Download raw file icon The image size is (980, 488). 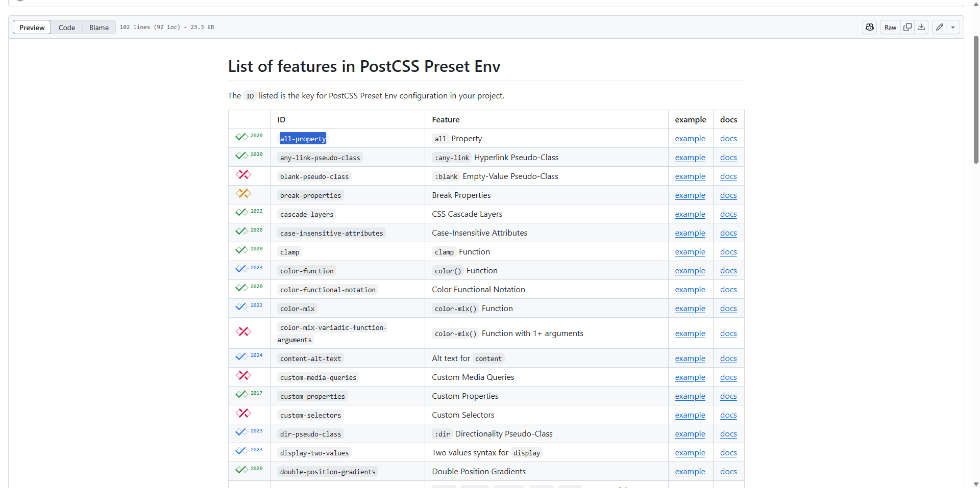pyautogui.click(x=921, y=27)
